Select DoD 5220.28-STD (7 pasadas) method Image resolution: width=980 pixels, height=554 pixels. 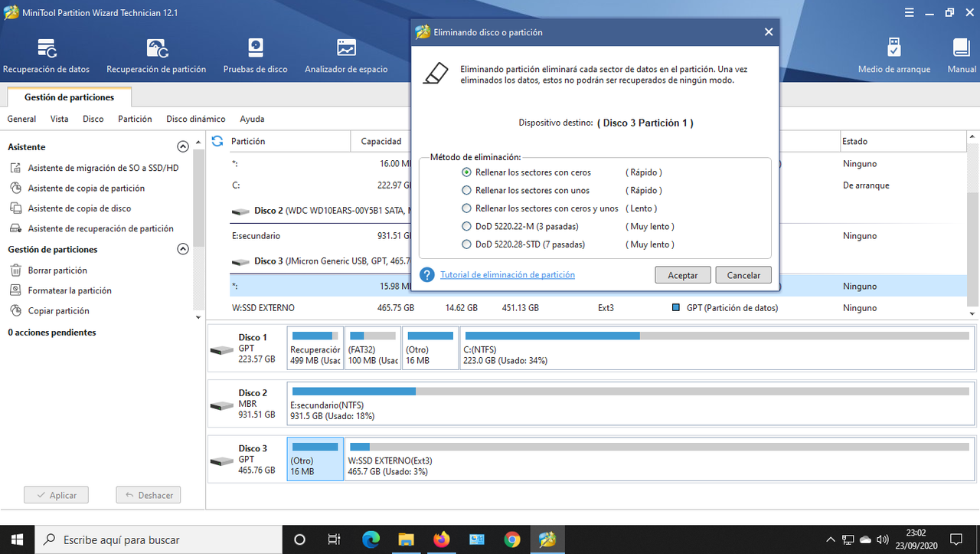[466, 245]
